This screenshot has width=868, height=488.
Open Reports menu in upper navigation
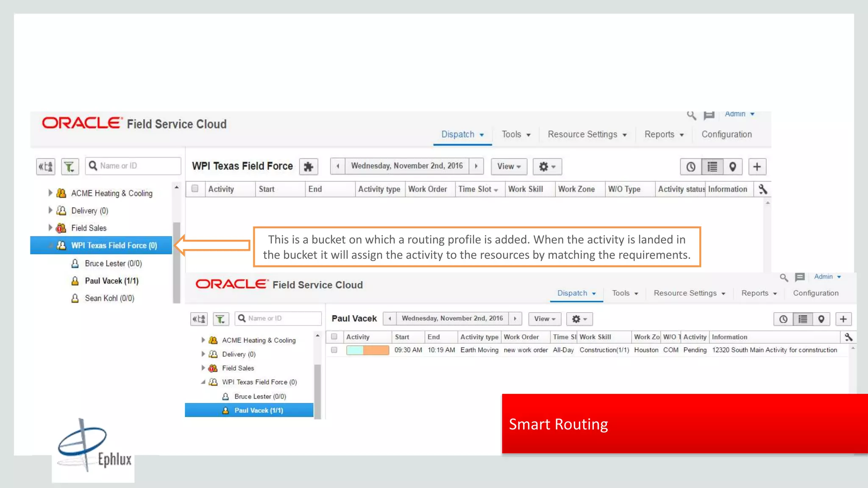coord(664,134)
